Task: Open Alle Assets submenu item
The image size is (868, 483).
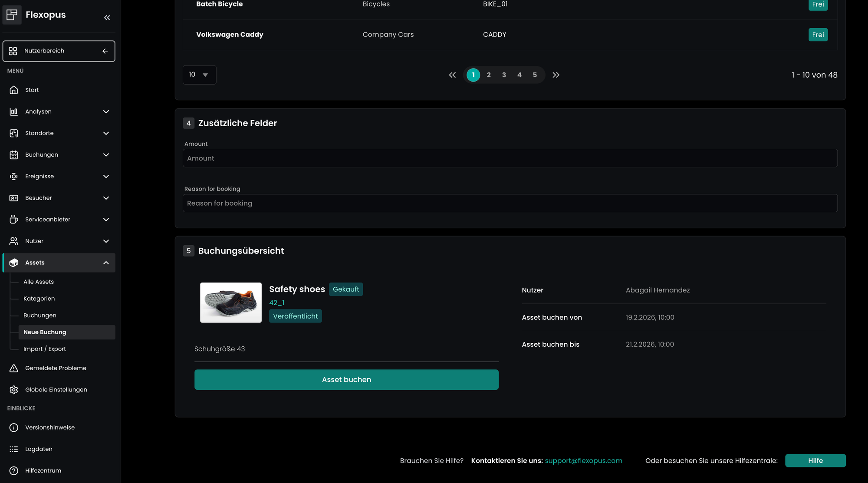Action: (39, 282)
